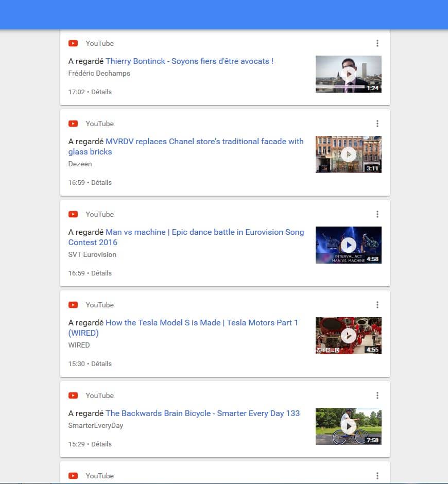Open options menu for Thierry Bontinck entry
448x484 pixels.
(377, 43)
